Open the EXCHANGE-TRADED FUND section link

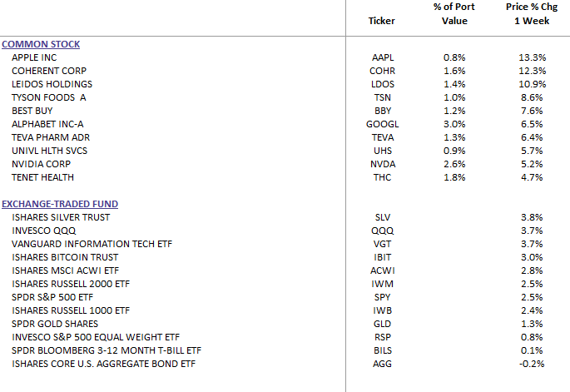(x=60, y=204)
